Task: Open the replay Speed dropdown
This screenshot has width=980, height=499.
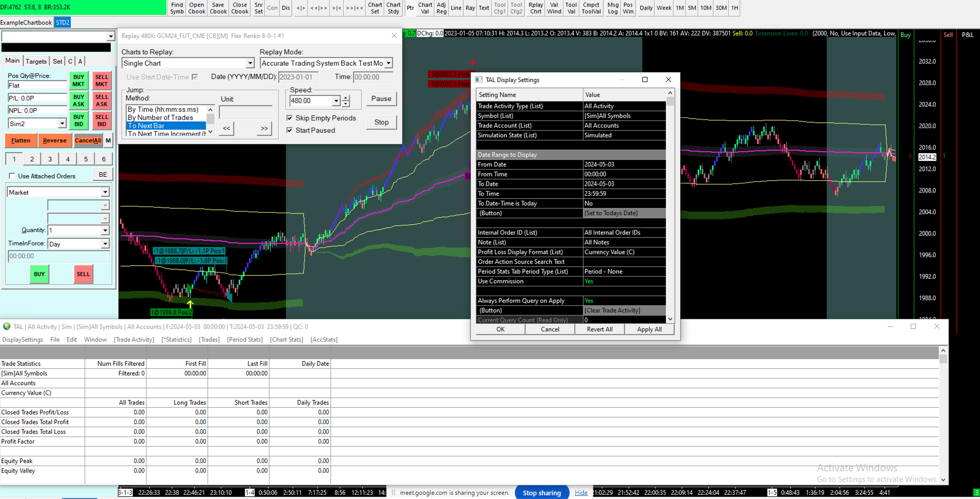Action: pyautogui.click(x=336, y=101)
